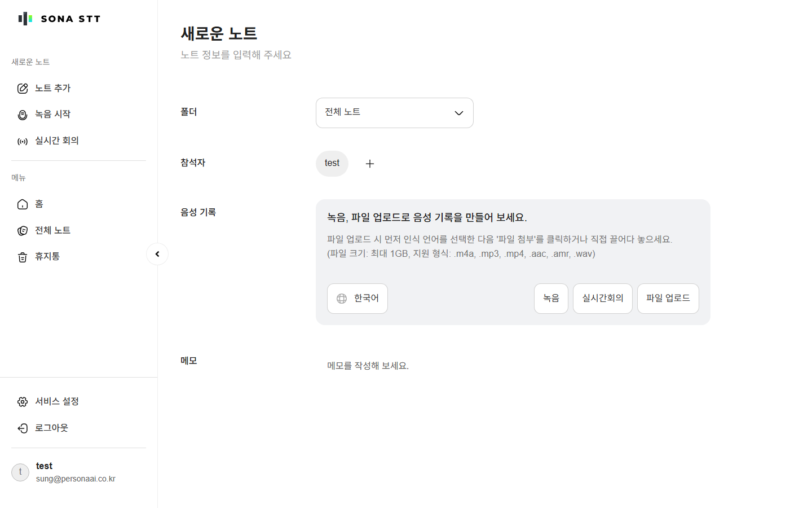Viewport: 812px width, 508px height.
Task: Click the upload instruction text beginning 파일 업로드 시
Action: 500,240
